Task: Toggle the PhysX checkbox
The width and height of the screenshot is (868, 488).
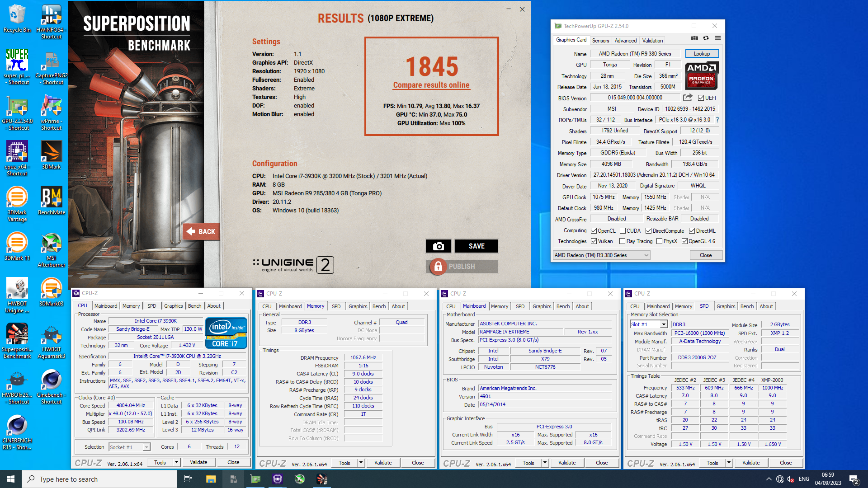Action: pyautogui.click(x=659, y=241)
